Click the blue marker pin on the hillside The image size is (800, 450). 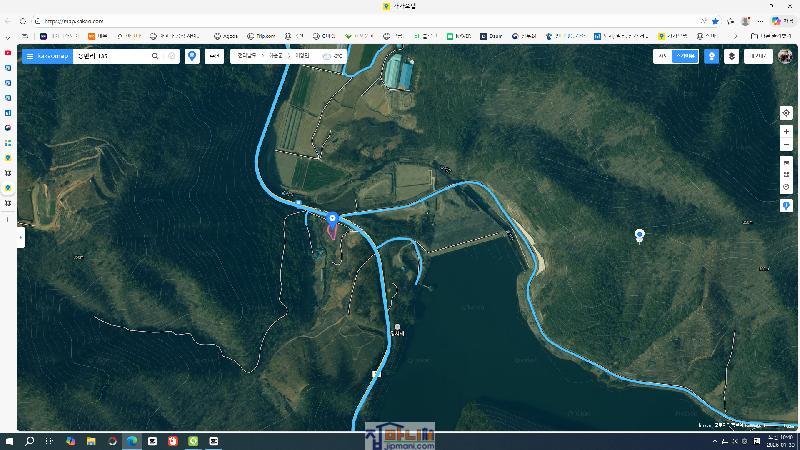pos(640,235)
